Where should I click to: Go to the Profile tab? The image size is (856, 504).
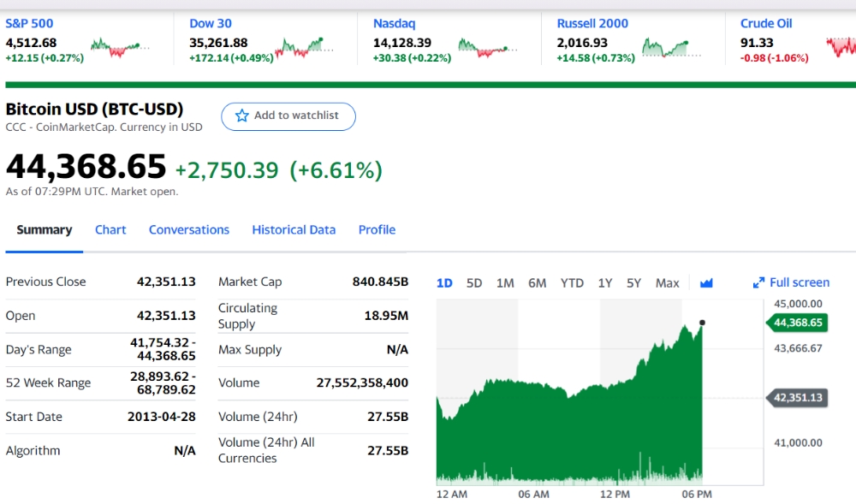[x=377, y=229]
